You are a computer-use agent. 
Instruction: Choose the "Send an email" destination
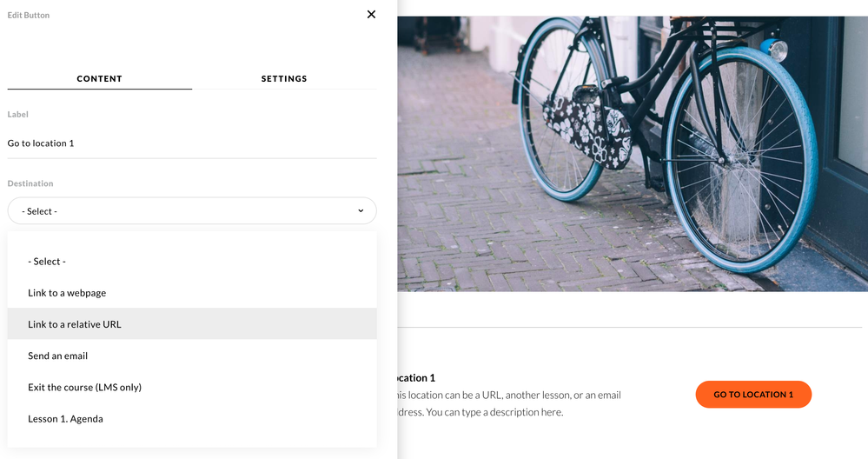click(x=58, y=356)
